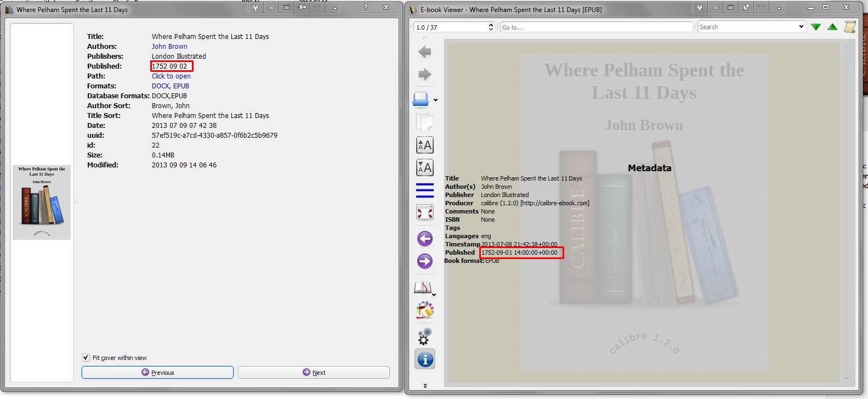
Task: Click the help question mark in book details window
Action: pos(366,8)
